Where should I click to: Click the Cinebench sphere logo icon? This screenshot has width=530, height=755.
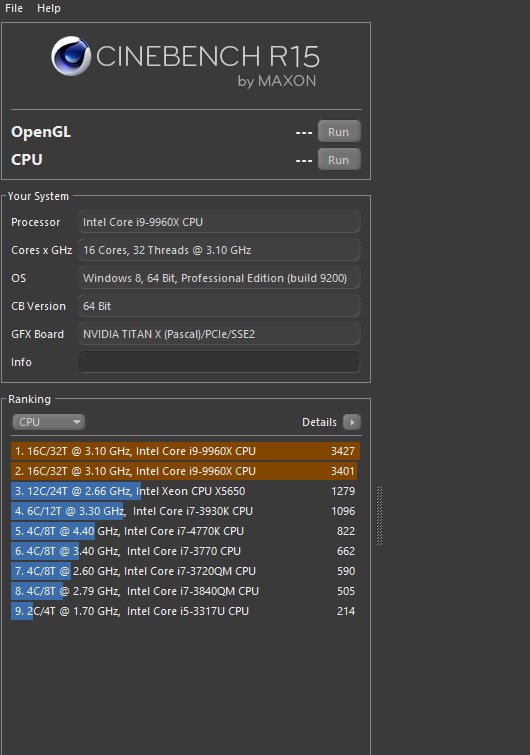pos(71,56)
